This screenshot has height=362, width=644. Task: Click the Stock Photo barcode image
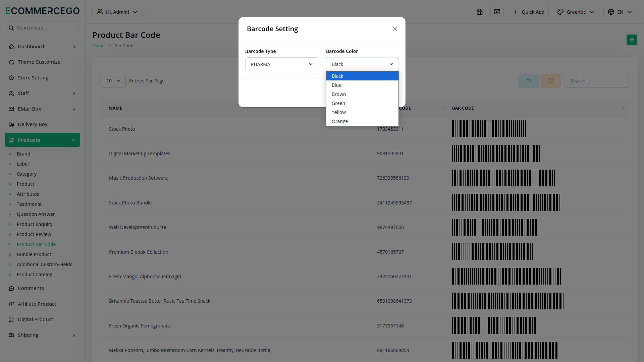coord(489,129)
